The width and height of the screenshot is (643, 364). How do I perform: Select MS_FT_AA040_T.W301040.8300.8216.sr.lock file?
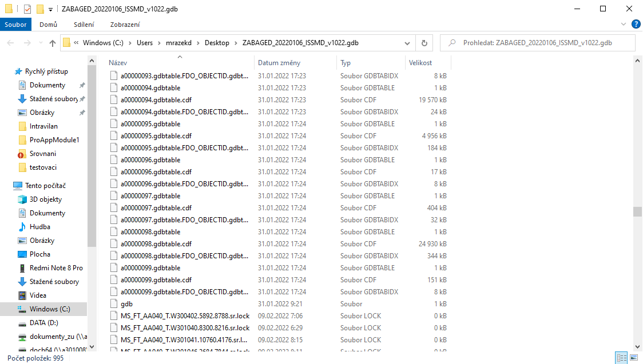185,328
